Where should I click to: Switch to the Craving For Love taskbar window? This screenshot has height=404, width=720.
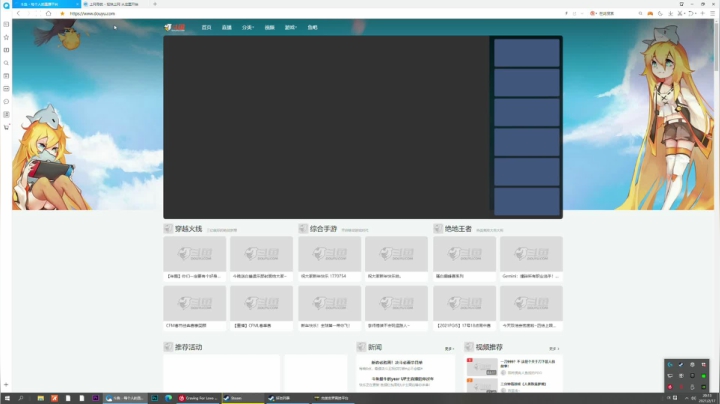click(x=198, y=398)
